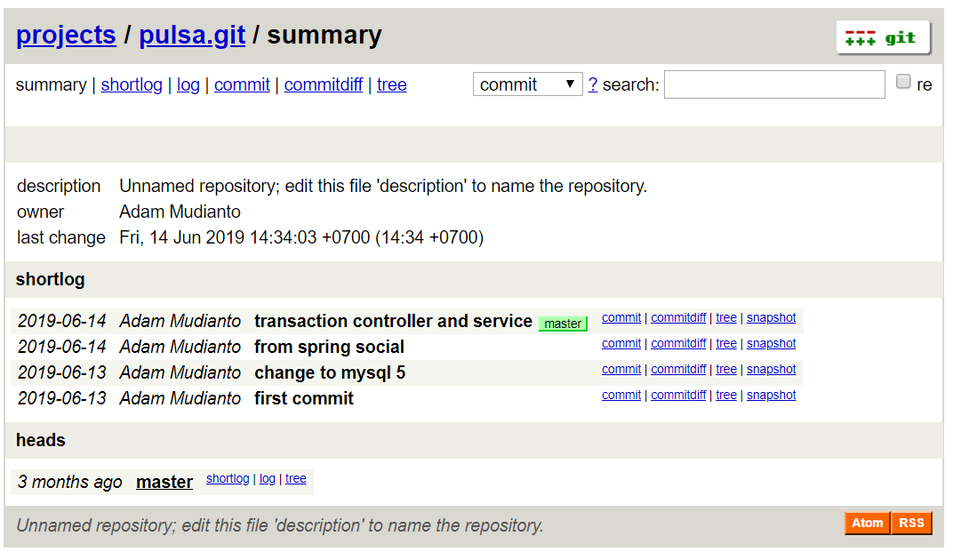Browse tree of 'first commit'

point(726,396)
